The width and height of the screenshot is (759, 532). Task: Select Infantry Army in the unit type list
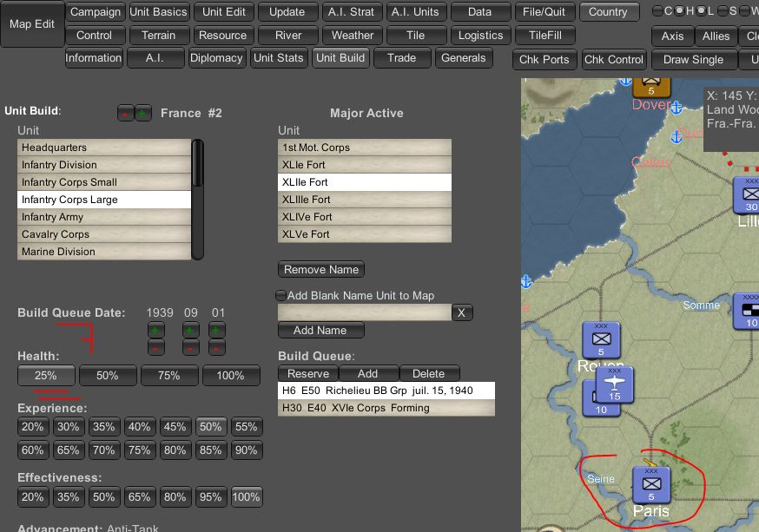(x=104, y=217)
